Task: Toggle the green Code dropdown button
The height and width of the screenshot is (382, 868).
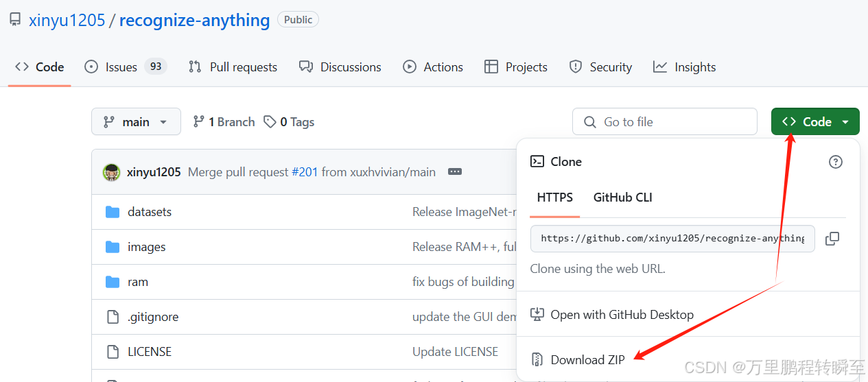Action: point(815,121)
